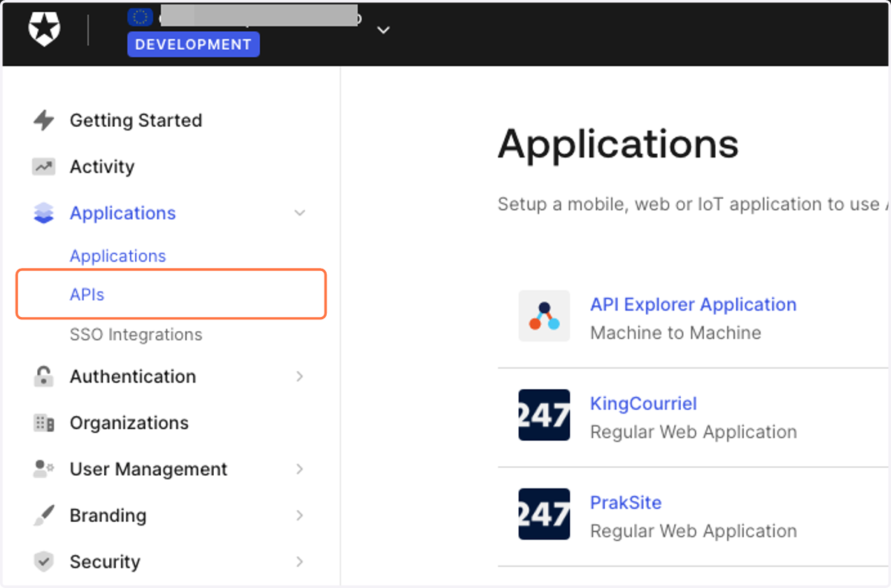Click the EU flag tenant icon
Image resolution: width=891 pixels, height=588 pixels.
click(140, 17)
